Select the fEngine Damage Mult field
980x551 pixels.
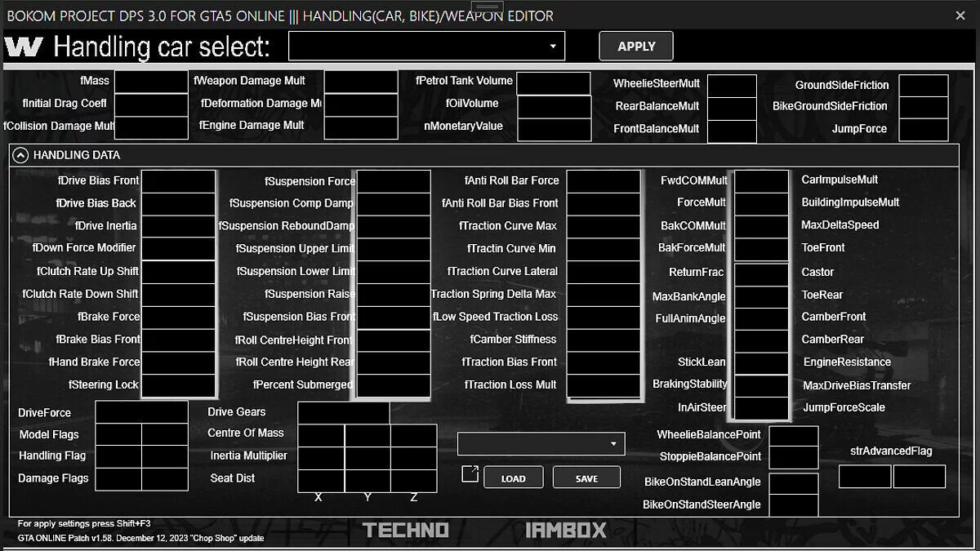pos(361,127)
